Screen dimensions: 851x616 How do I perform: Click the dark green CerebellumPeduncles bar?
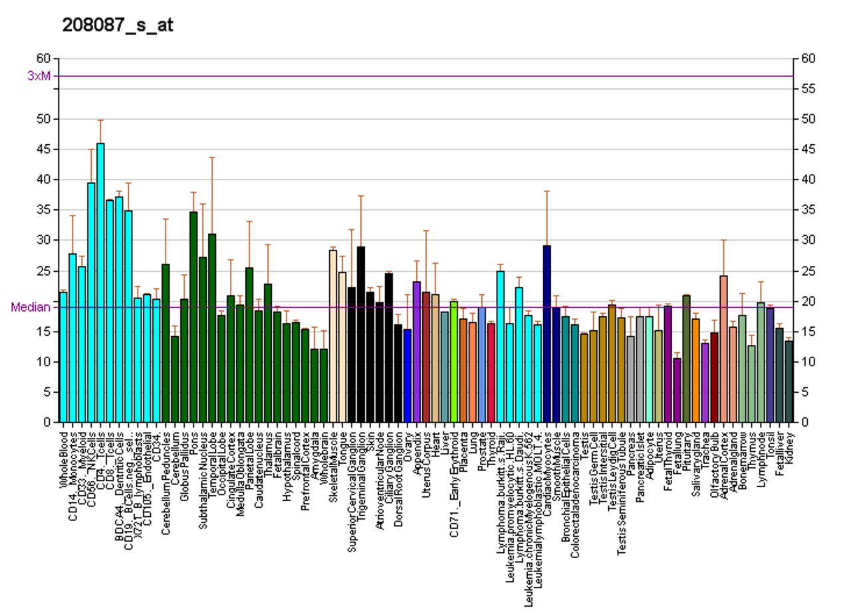click(x=166, y=343)
